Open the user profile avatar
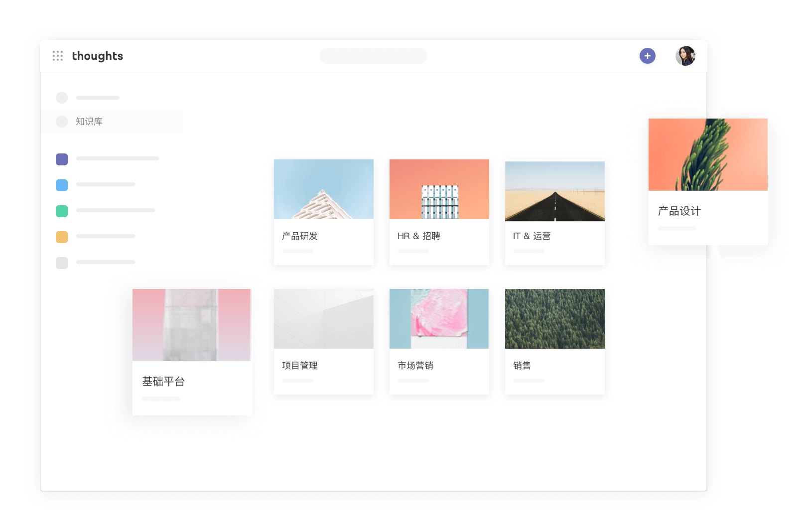Viewport: 808px width, 532px height. tap(685, 56)
